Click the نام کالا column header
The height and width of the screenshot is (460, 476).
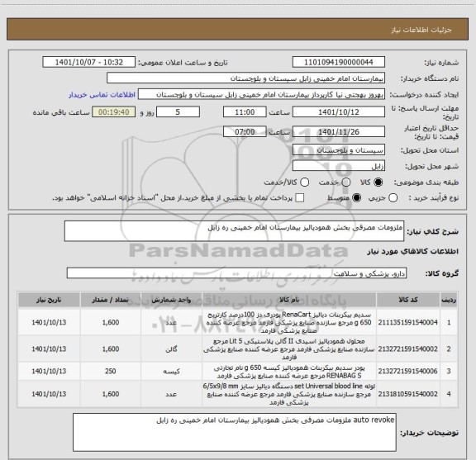point(289,300)
